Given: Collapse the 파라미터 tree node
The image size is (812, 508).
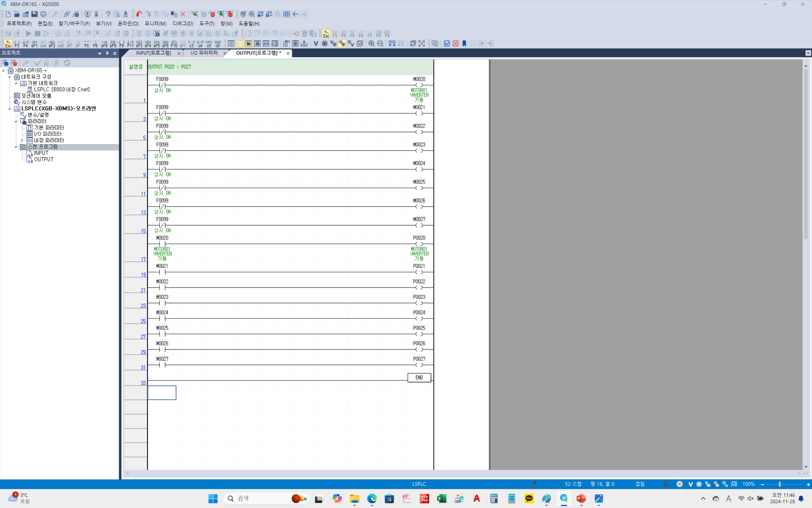Looking at the screenshot, I should point(16,121).
